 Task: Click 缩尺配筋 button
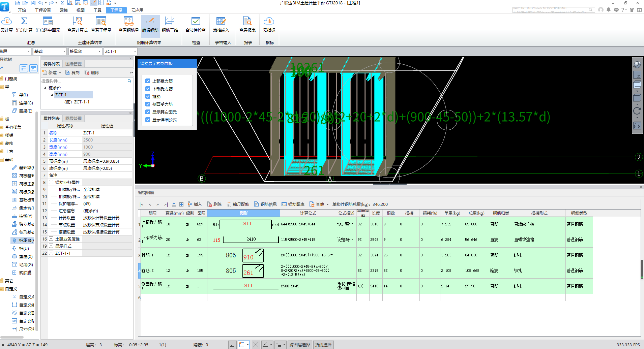(238, 204)
